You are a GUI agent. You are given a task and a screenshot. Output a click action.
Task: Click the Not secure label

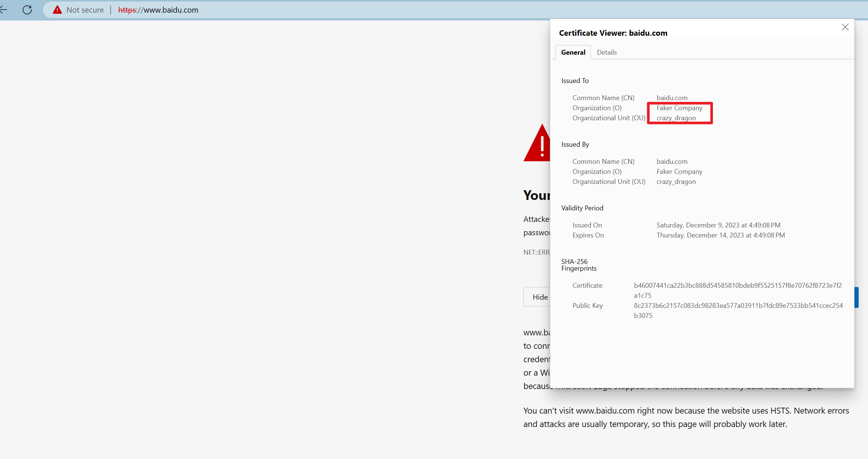point(85,10)
